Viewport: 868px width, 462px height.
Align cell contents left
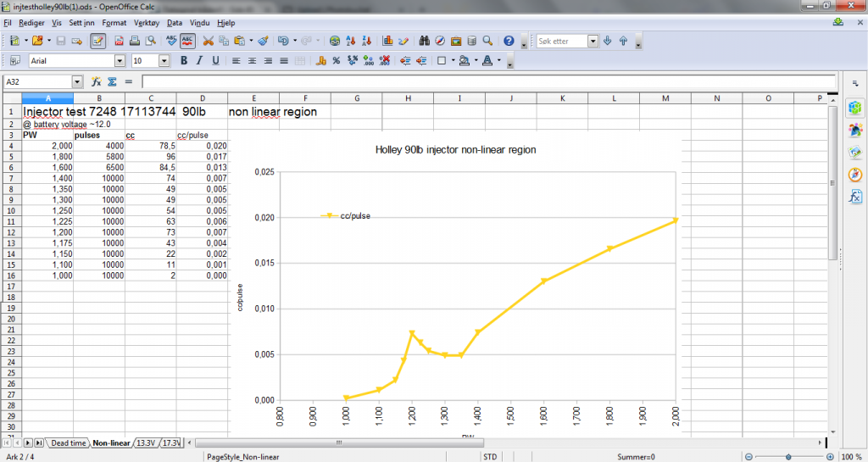coord(236,61)
